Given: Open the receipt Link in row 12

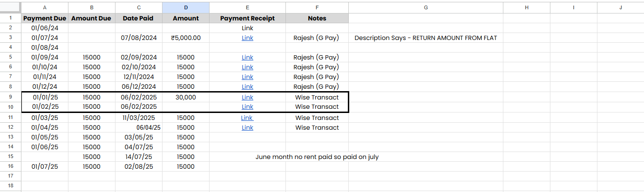Looking at the screenshot, I should click(x=247, y=127).
